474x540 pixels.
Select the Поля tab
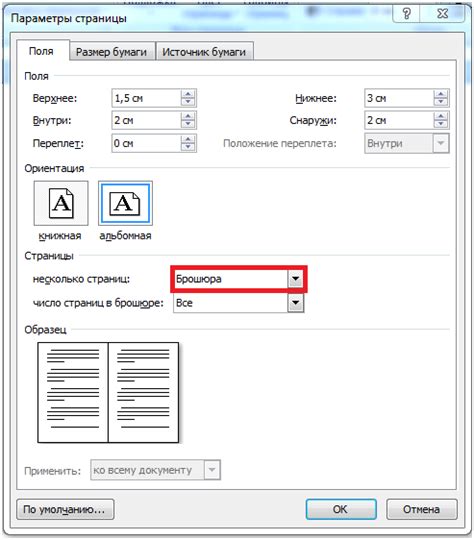coord(41,51)
